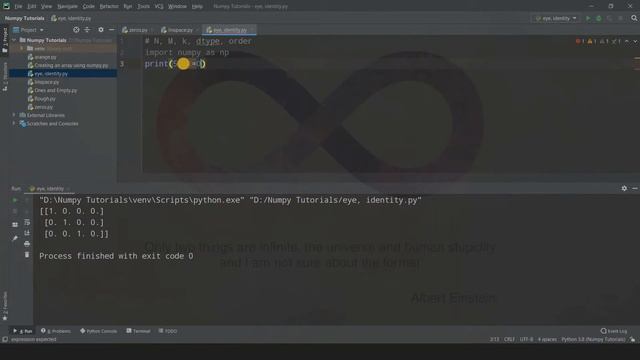Open the Code menu
Image resolution: width=640 pixels, height=360 pixels.
(89, 7)
